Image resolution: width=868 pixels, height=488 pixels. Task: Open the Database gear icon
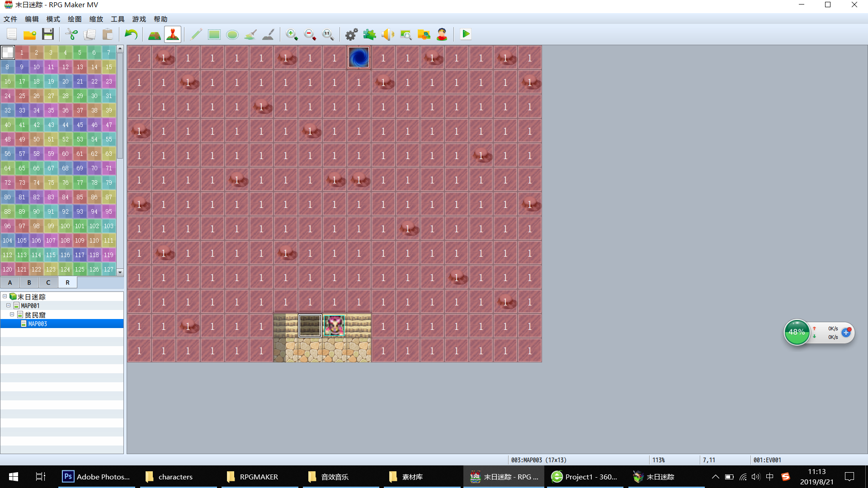coord(352,34)
